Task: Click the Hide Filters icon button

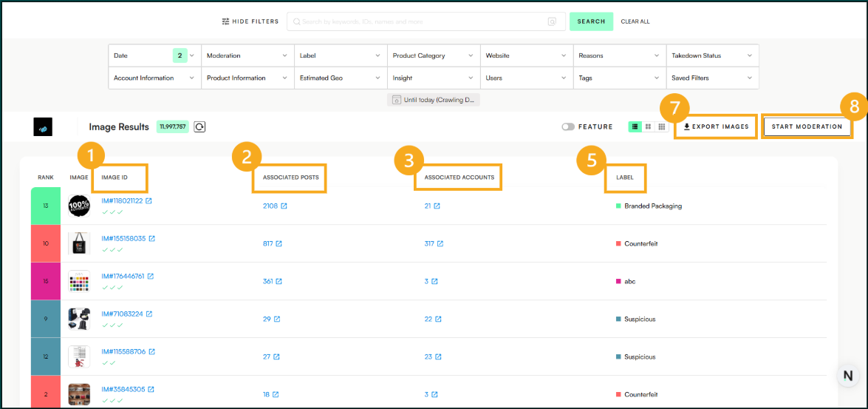Action: coord(250,21)
